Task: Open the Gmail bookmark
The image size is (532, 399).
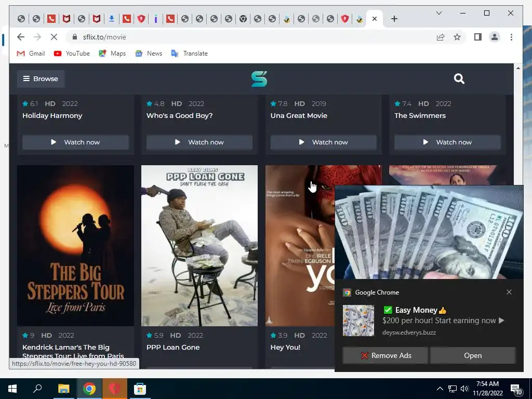Action: (x=31, y=54)
